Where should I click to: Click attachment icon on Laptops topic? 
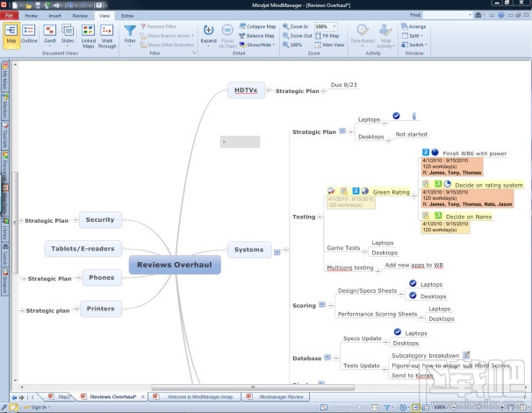click(x=414, y=117)
